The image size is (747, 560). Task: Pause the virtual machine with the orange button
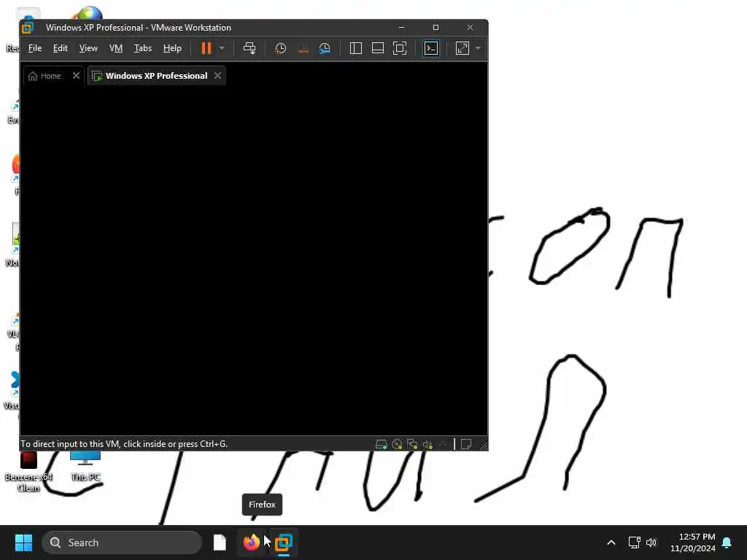[x=206, y=48]
